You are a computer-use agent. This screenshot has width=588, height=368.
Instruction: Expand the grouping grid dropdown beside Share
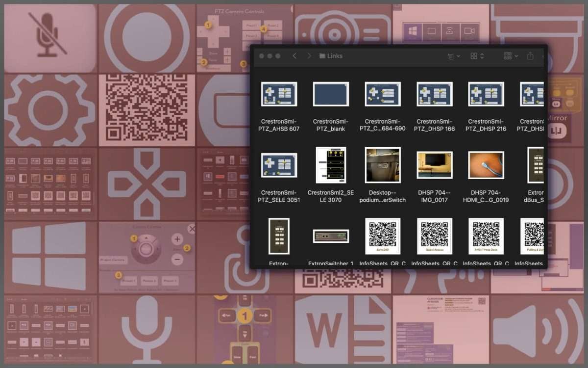(x=511, y=56)
